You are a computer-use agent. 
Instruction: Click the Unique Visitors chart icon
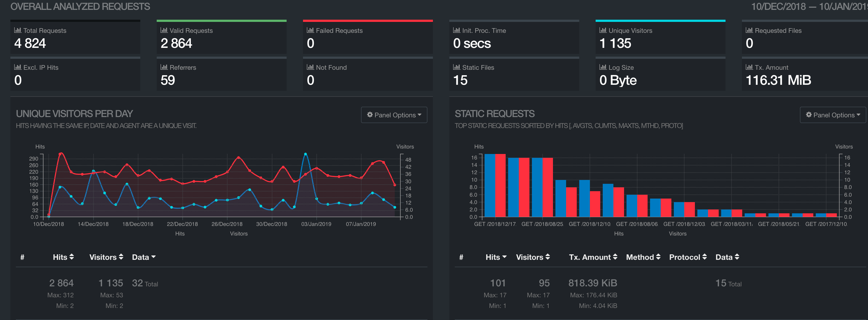603,30
